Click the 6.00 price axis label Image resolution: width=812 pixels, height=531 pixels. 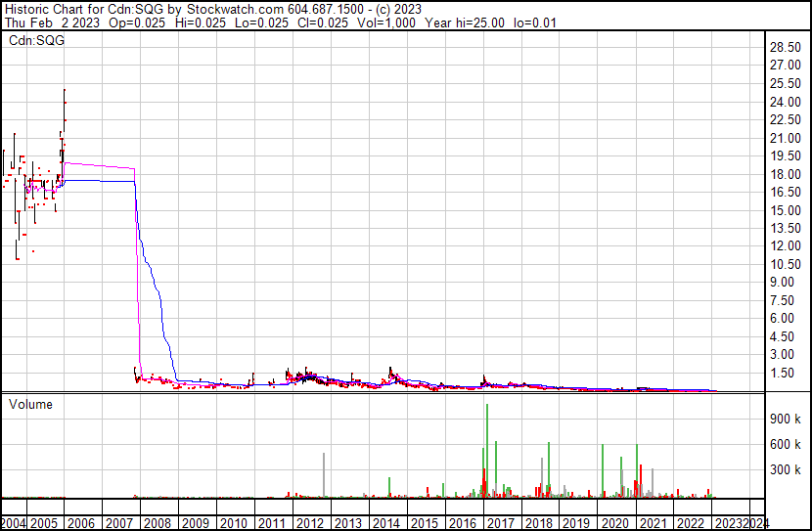pyautogui.click(x=782, y=318)
